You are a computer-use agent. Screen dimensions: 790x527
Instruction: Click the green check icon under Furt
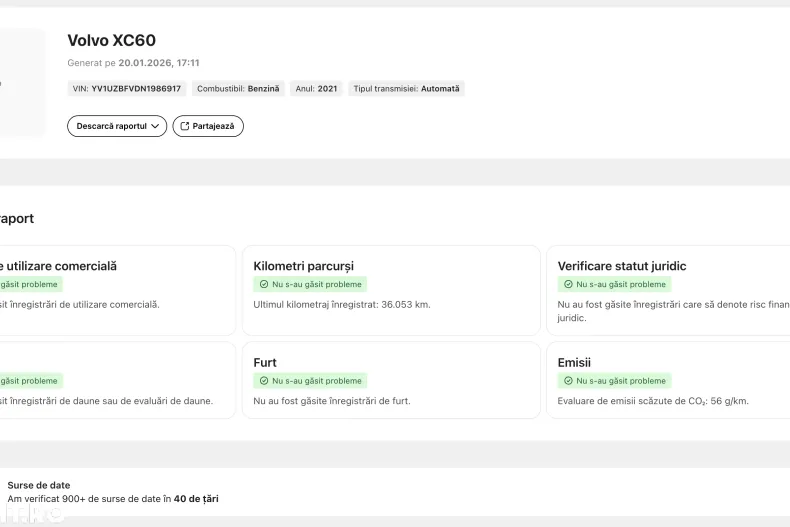point(264,381)
